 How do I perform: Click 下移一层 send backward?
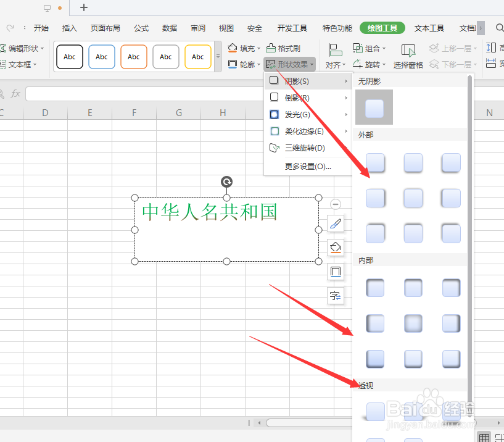tap(453, 64)
